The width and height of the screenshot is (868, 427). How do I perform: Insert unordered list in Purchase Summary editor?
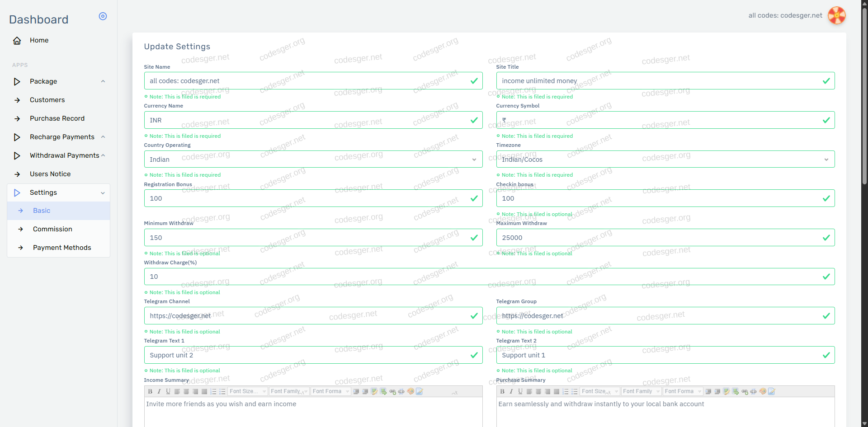coord(575,391)
